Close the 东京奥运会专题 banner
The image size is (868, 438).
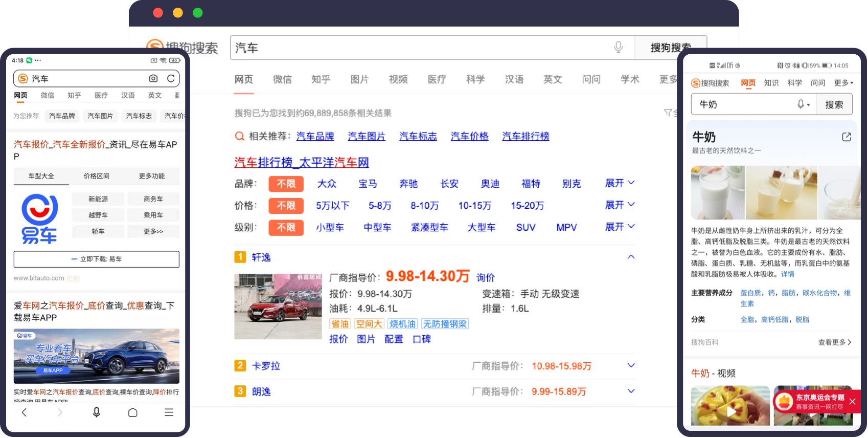point(853,402)
